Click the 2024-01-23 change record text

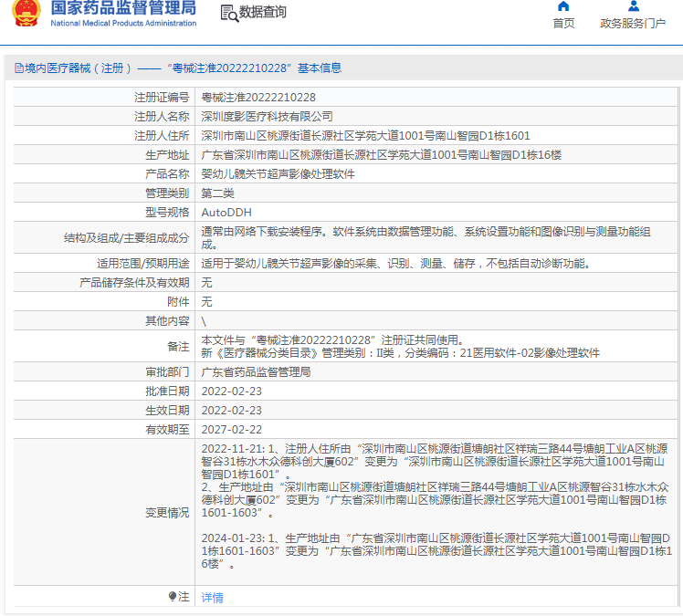(436, 550)
